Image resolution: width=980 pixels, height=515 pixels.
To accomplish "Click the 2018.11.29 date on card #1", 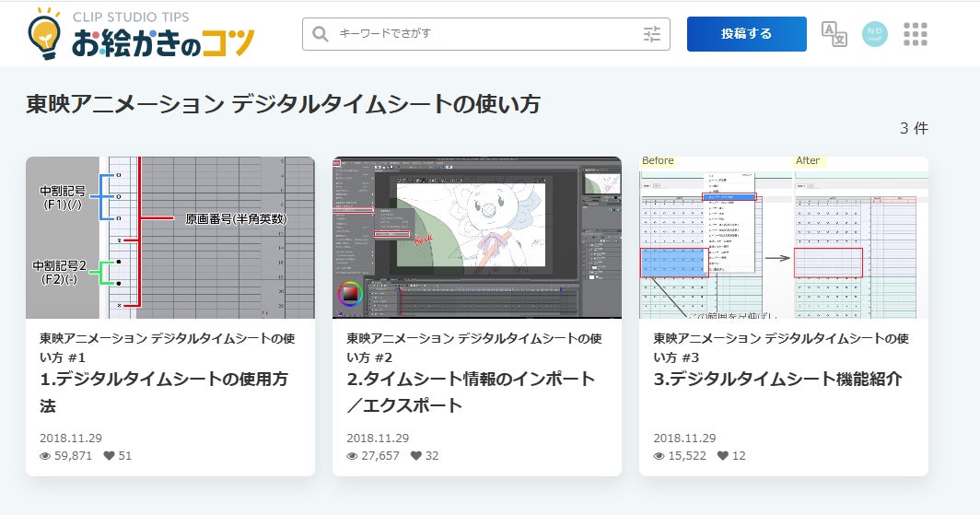I will click(71, 439).
